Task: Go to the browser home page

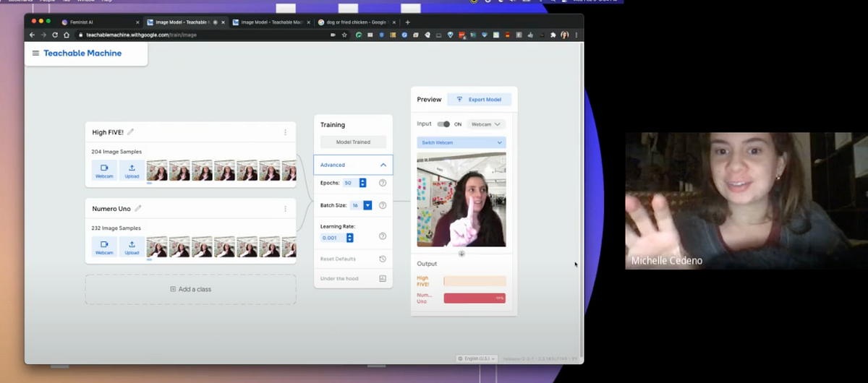Action: 67,35
